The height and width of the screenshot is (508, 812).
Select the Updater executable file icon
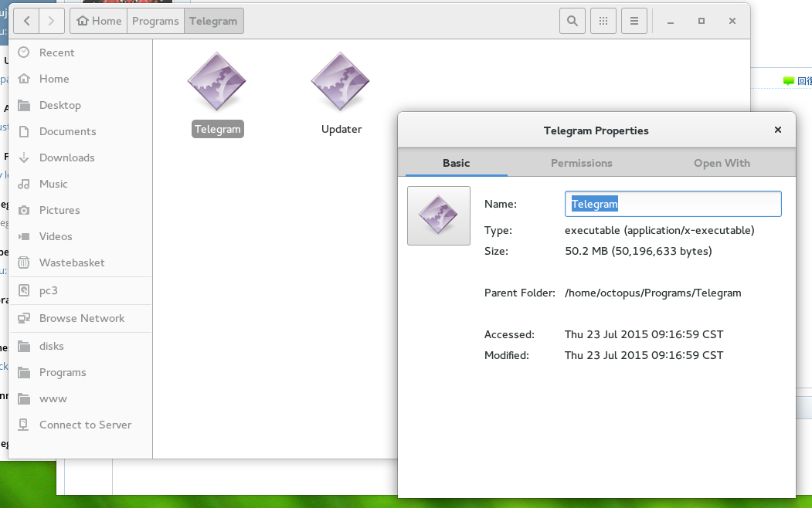(x=340, y=81)
